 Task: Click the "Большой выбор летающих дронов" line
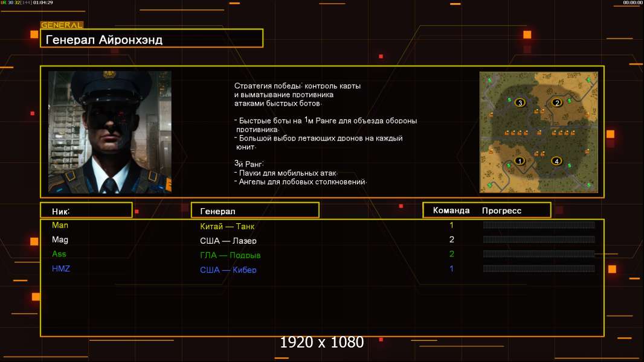click(318, 138)
